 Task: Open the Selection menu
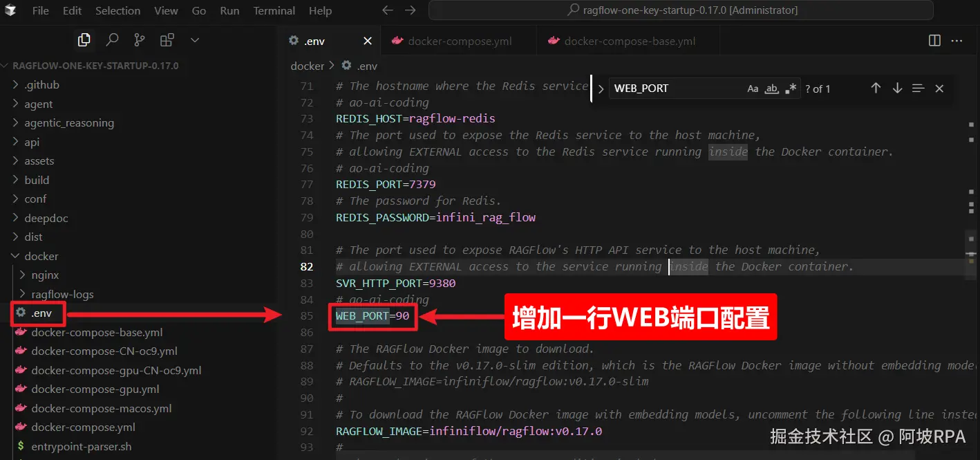[117, 10]
